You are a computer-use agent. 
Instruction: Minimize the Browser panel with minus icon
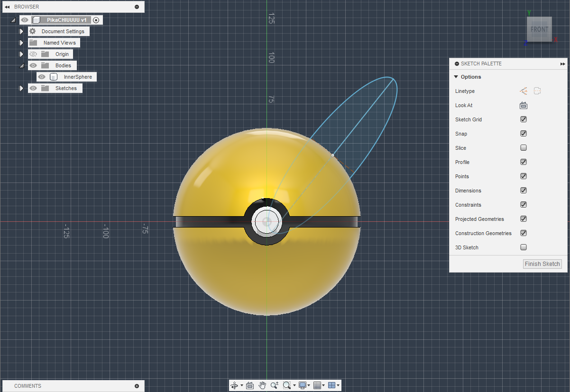[137, 7]
